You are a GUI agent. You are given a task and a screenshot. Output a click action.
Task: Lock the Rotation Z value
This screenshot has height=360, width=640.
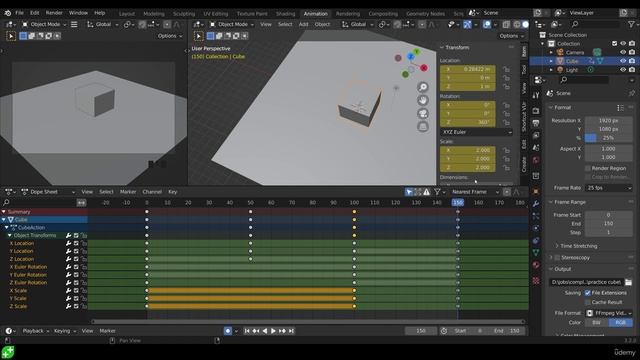click(506, 122)
